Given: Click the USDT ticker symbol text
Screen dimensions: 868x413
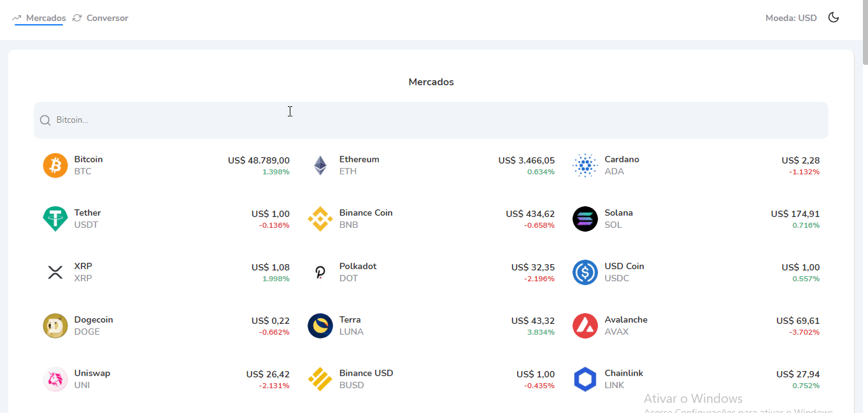Looking at the screenshot, I should click(87, 225).
